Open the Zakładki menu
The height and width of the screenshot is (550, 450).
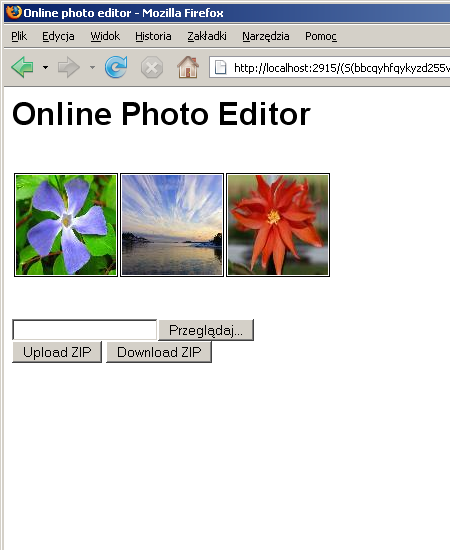pyautogui.click(x=207, y=36)
